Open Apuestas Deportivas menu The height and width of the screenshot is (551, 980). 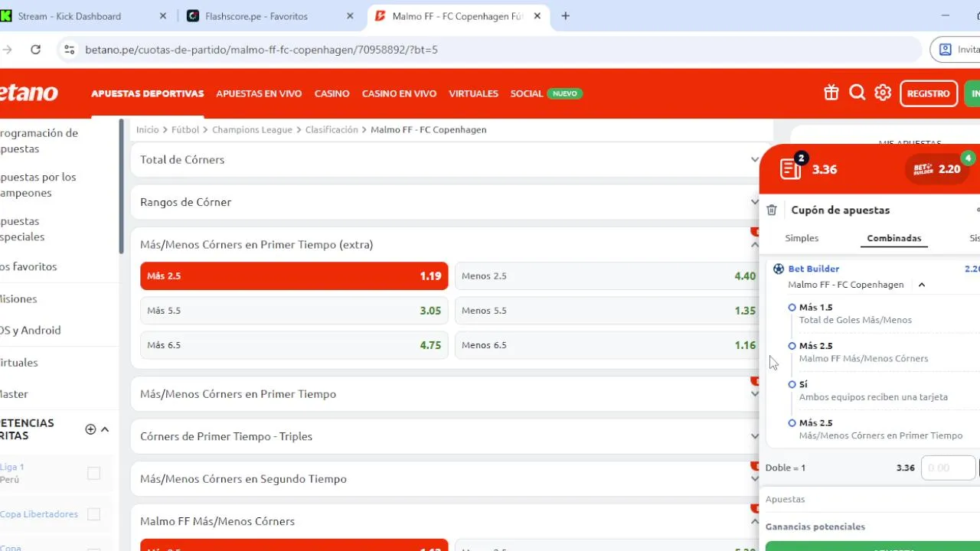click(x=148, y=93)
